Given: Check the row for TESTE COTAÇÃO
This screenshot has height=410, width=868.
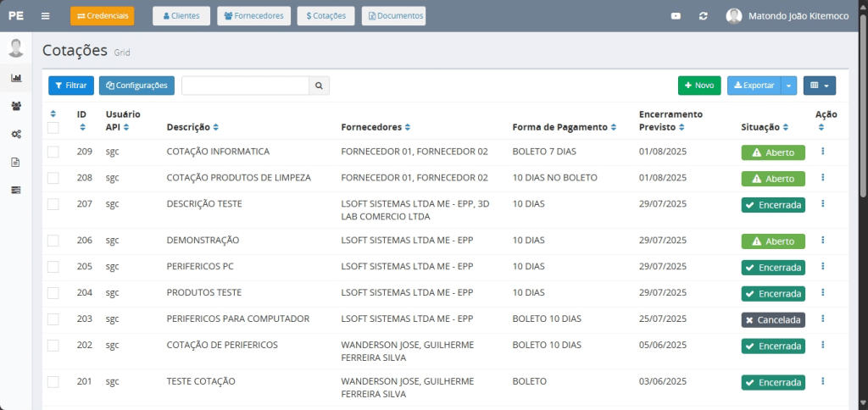Looking at the screenshot, I should (53, 382).
